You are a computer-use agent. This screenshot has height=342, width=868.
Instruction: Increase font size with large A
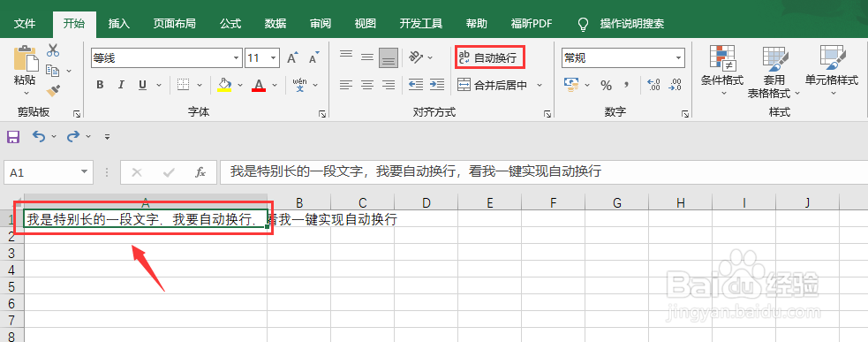[292, 57]
